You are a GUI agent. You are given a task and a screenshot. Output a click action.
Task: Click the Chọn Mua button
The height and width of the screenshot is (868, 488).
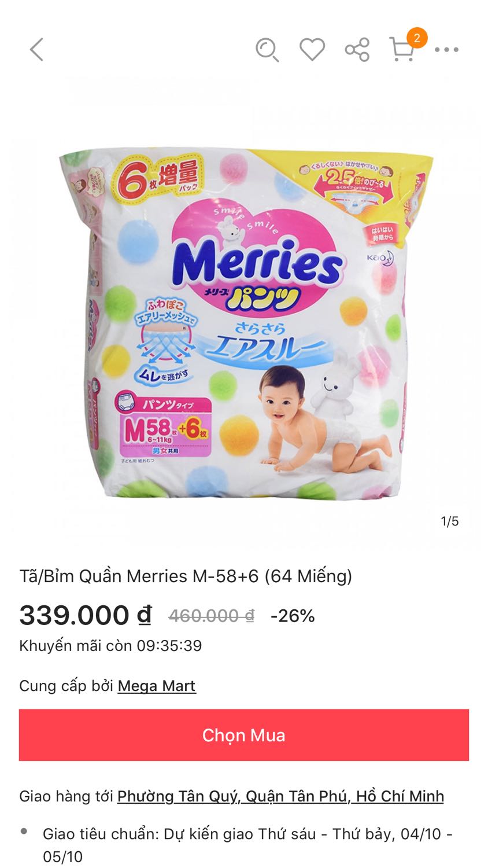click(244, 735)
